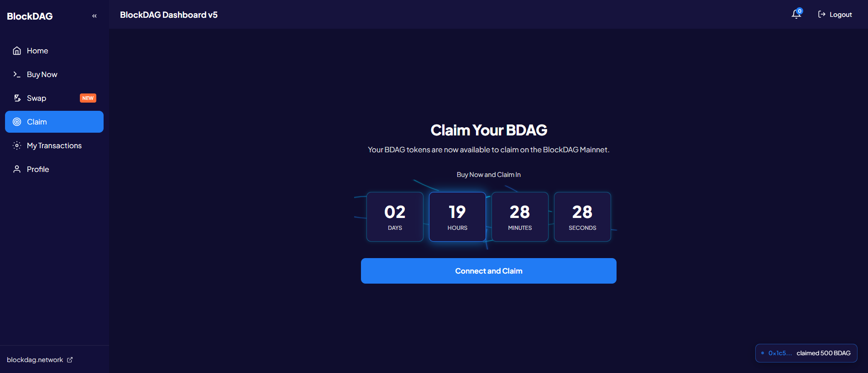Click the 0x1c5... wallet address
Screen dimensions: 868x373
tap(780, 353)
